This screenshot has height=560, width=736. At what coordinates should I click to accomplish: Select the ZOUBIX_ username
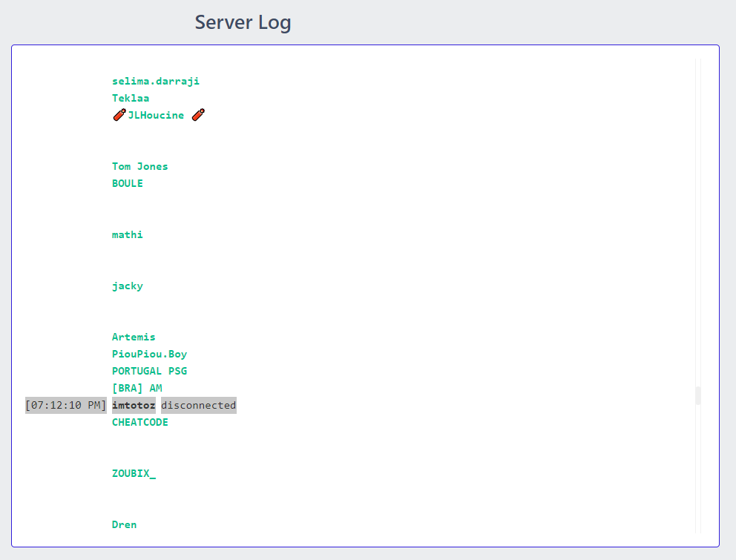(x=134, y=473)
